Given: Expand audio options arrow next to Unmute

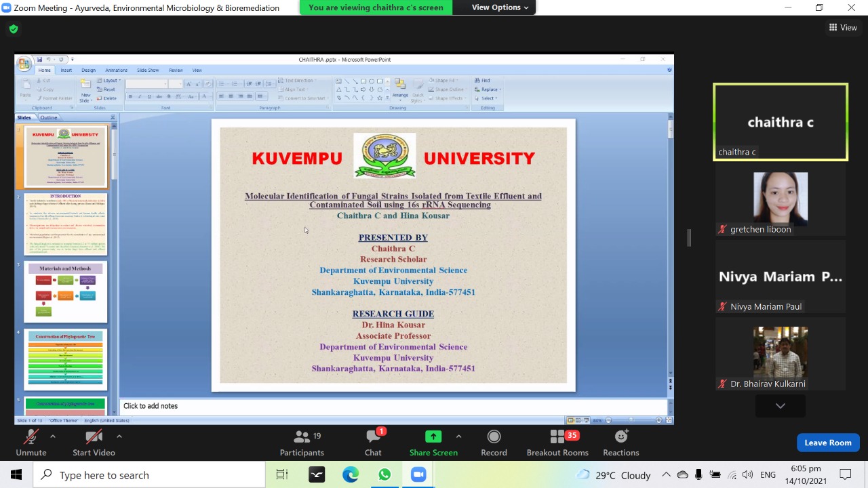Looking at the screenshot, I should click(x=53, y=436).
